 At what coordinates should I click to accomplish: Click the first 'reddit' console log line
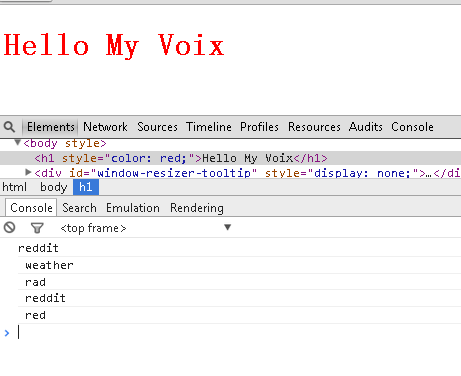pyautogui.click(x=38, y=248)
